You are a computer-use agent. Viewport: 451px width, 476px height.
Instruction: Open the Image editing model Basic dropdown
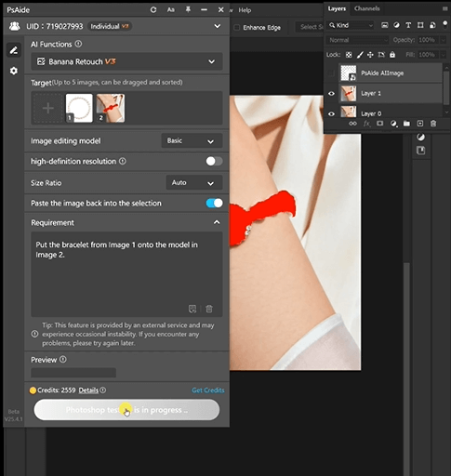[192, 141]
